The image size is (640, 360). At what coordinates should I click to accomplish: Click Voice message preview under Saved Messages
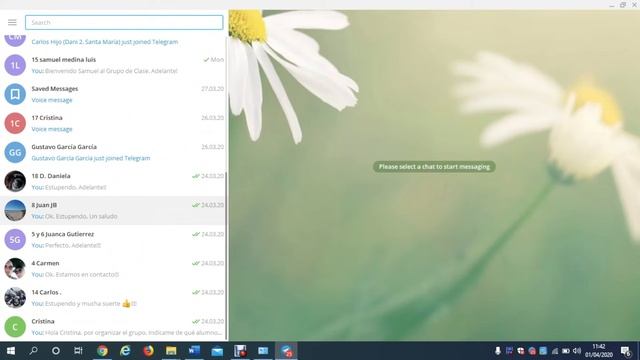[52, 100]
